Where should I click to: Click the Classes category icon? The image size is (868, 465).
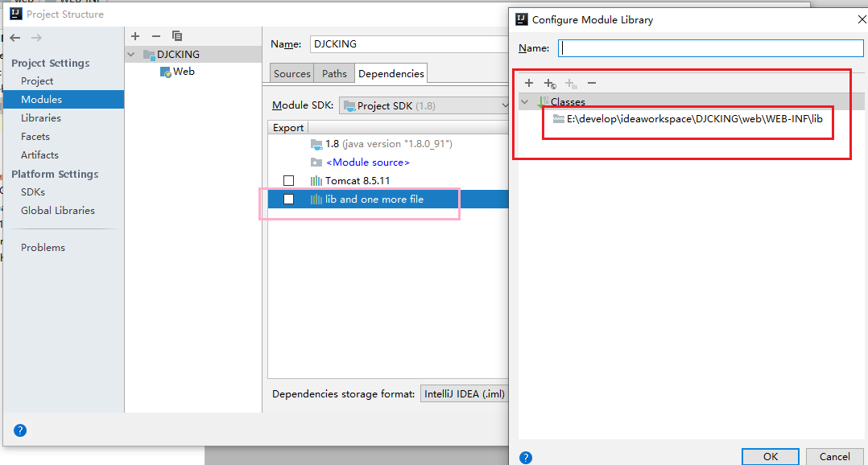(543, 101)
